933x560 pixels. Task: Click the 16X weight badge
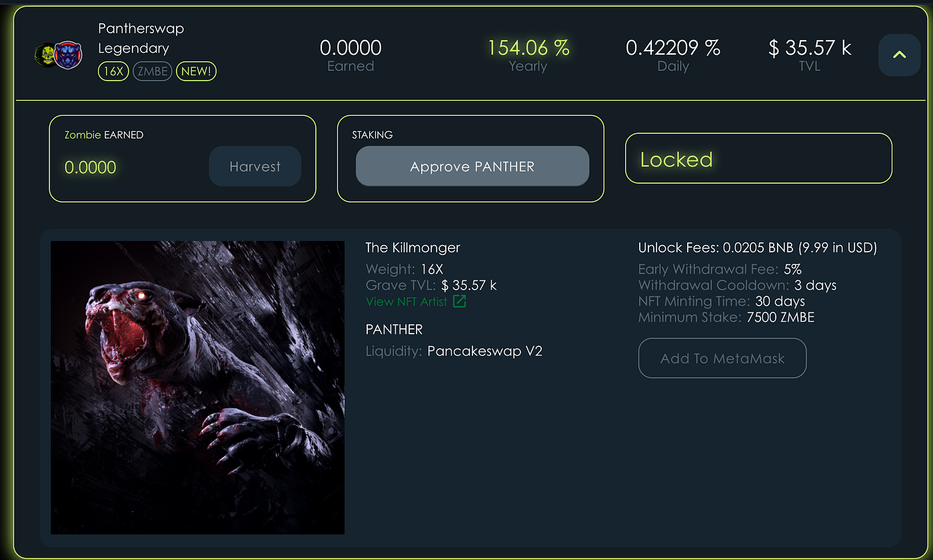tap(113, 71)
